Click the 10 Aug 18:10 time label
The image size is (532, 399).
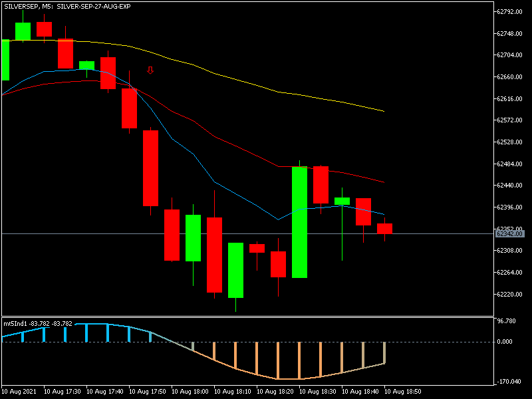pos(232,392)
